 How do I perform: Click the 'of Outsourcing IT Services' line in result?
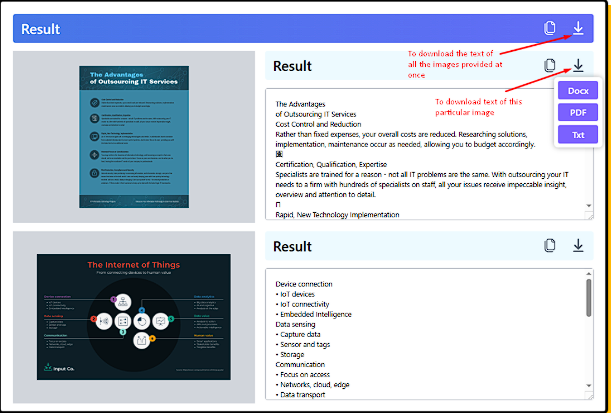click(x=316, y=114)
